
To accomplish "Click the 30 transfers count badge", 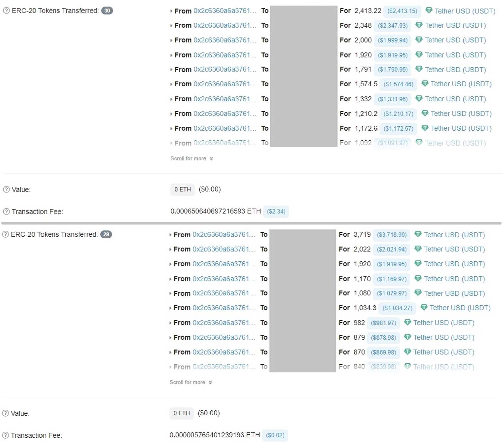I will [x=107, y=11].
